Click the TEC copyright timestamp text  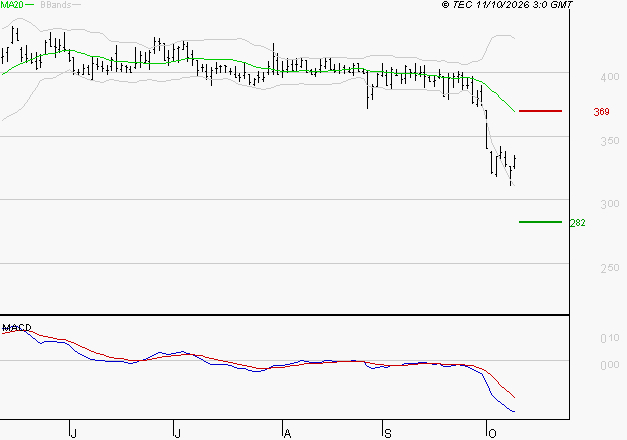(507, 5)
